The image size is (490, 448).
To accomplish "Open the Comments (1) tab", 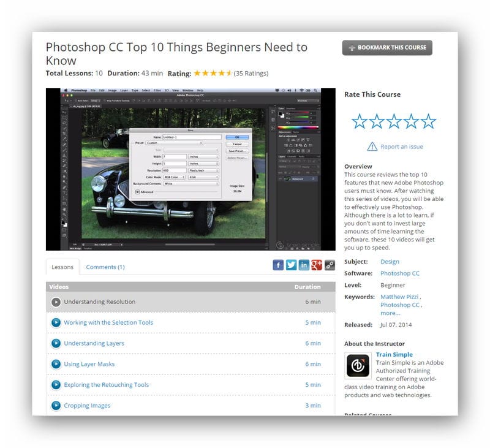I will pyautogui.click(x=105, y=267).
